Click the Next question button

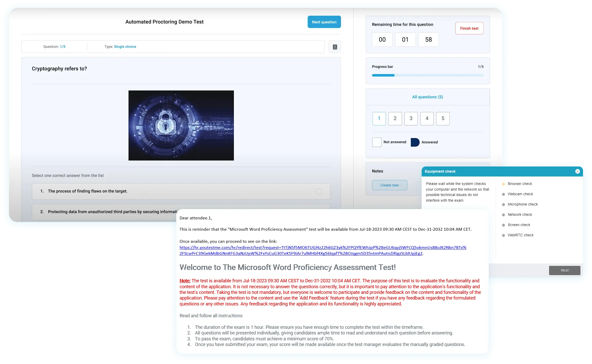click(x=324, y=22)
